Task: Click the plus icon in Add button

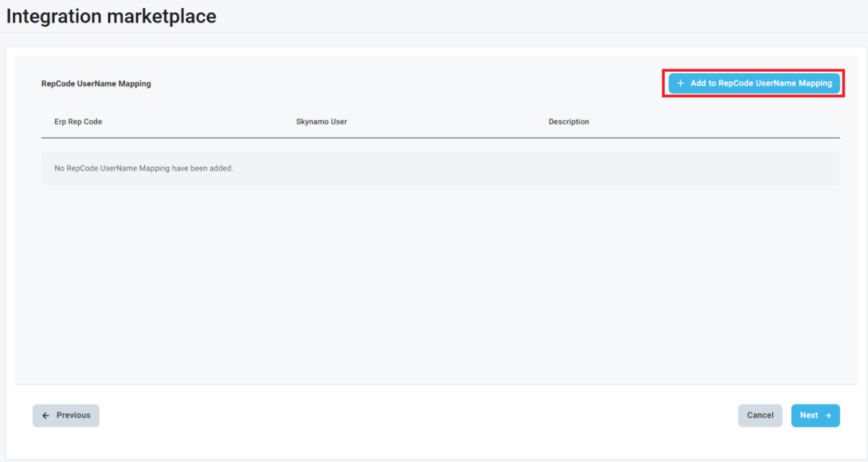Action: (680, 84)
